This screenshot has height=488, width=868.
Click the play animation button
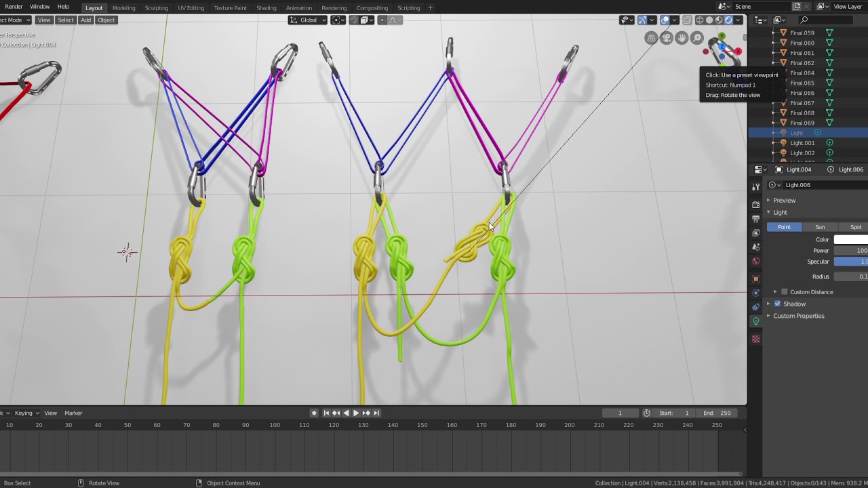pyautogui.click(x=355, y=413)
